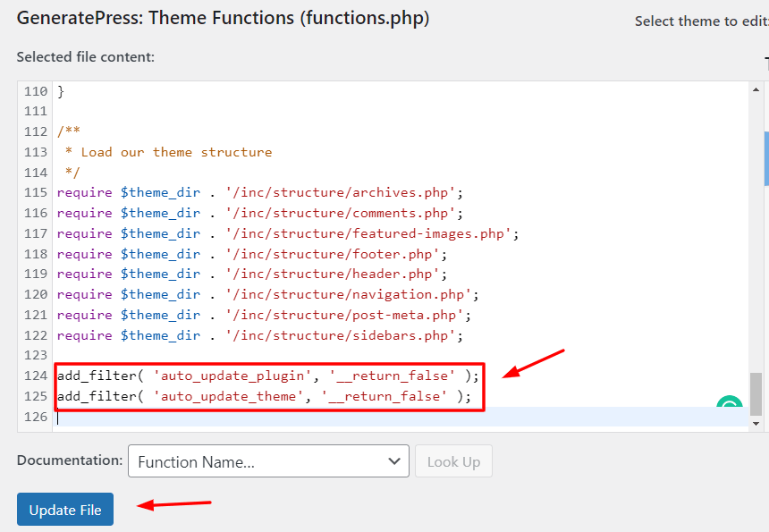Click the editor scrollbar down arrow
This screenshot has height=532, width=769.
tap(756, 424)
